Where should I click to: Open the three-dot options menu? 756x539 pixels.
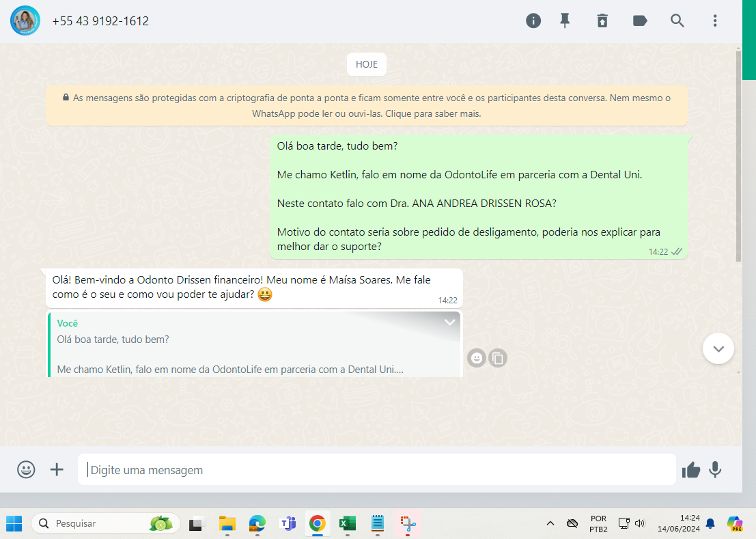click(x=714, y=20)
